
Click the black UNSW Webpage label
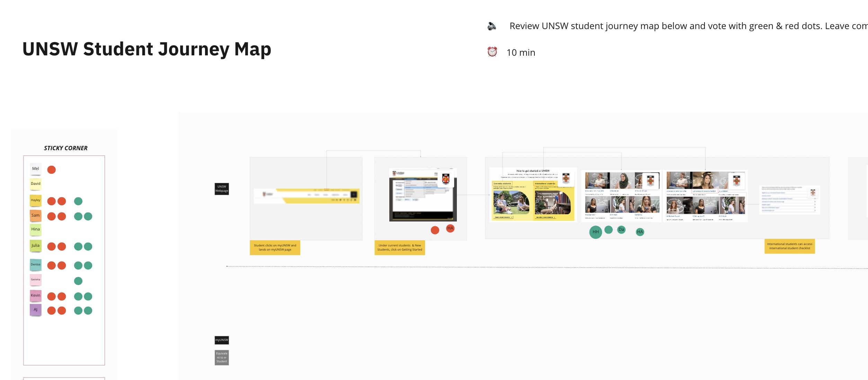pos(222,189)
